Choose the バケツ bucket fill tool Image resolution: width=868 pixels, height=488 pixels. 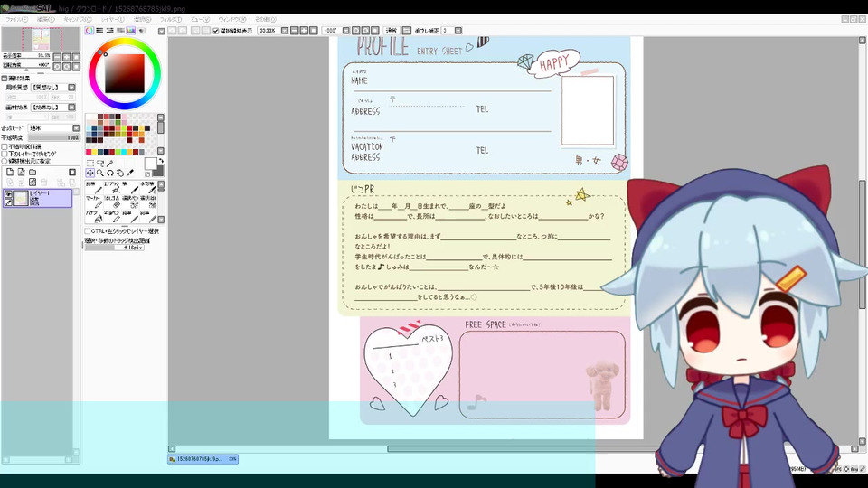[x=94, y=216]
